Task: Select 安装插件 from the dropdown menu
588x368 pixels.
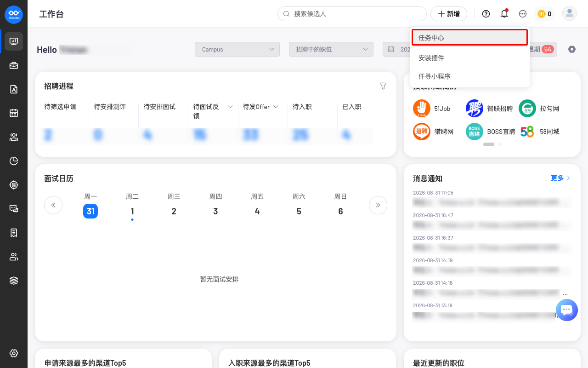Action: [469, 58]
